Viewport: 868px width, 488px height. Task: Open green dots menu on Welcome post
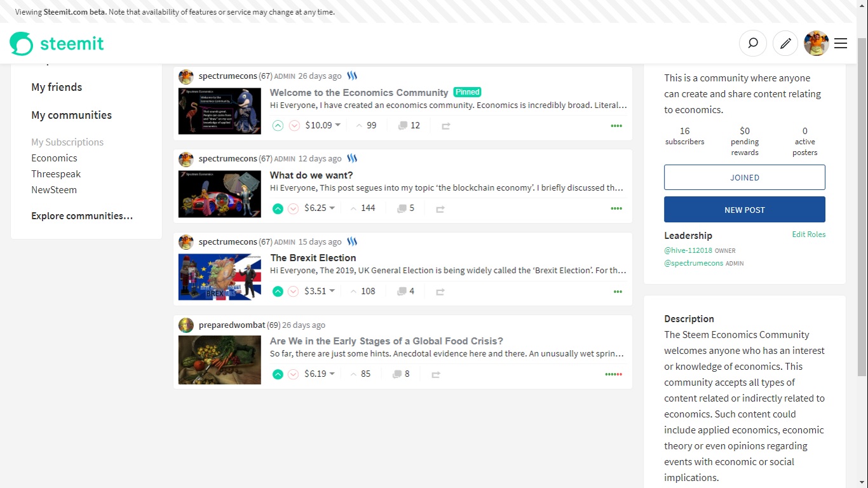click(616, 126)
